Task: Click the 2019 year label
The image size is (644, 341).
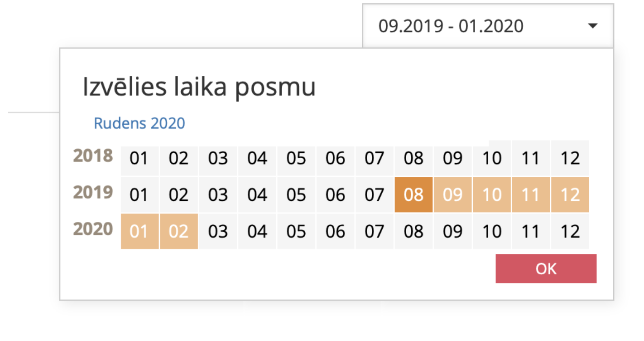Action: pos(93,193)
